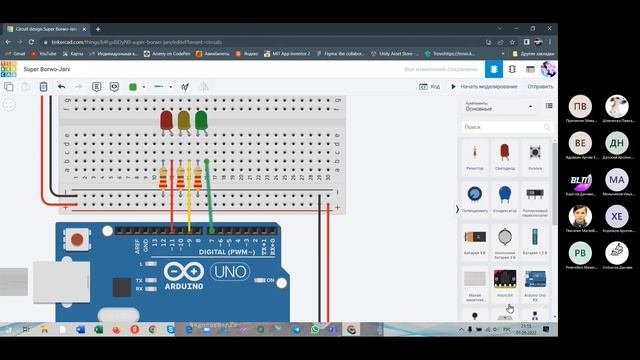Select participant РВ avatar
Image resolution: width=640 pixels, height=360 pixels.
[x=580, y=253]
